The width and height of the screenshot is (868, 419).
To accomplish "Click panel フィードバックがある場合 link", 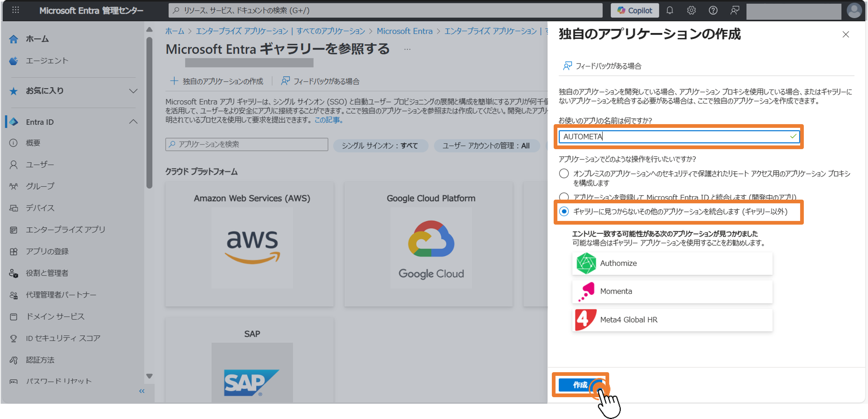I will 603,66.
